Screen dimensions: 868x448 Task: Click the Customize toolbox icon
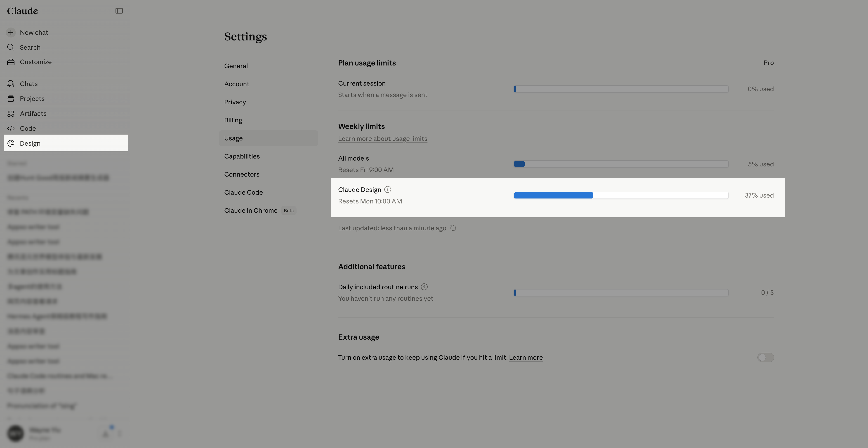coord(11,62)
